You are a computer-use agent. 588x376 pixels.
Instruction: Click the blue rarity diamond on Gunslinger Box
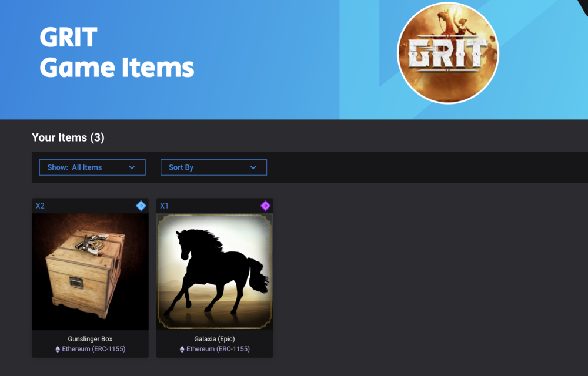pyautogui.click(x=141, y=206)
